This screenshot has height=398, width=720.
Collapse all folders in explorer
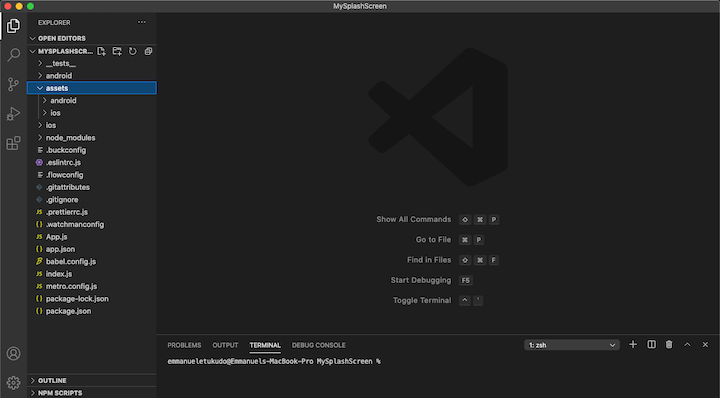148,51
